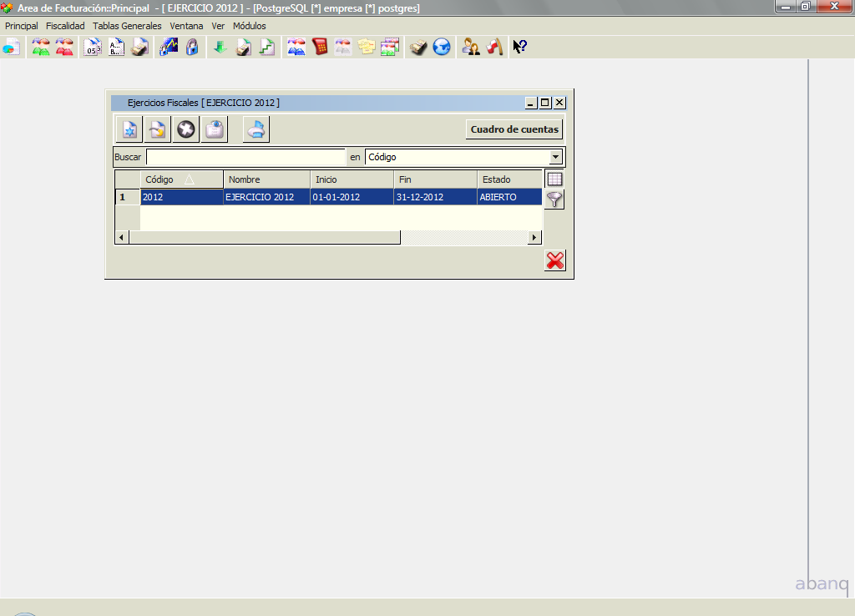Image resolution: width=855 pixels, height=616 pixels.
Task: Click the red calculator toolbar icon
Action: [x=320, y=47]
